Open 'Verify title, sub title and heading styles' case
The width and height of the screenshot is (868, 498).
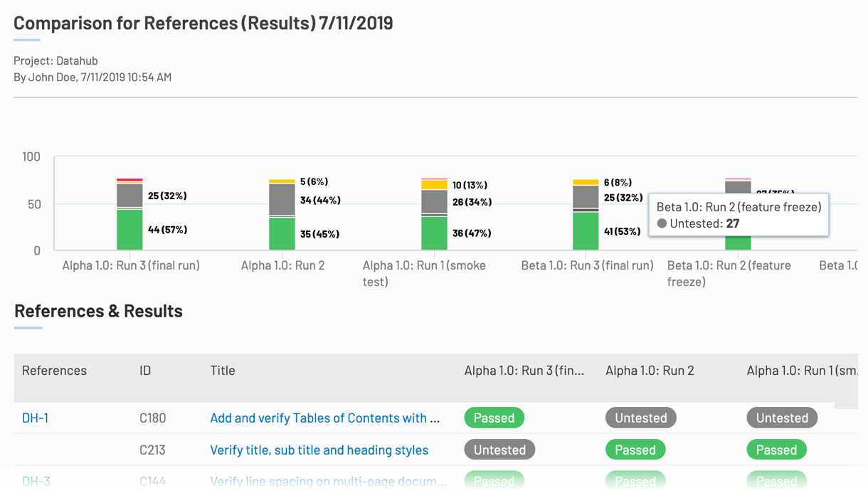(319, 450)
